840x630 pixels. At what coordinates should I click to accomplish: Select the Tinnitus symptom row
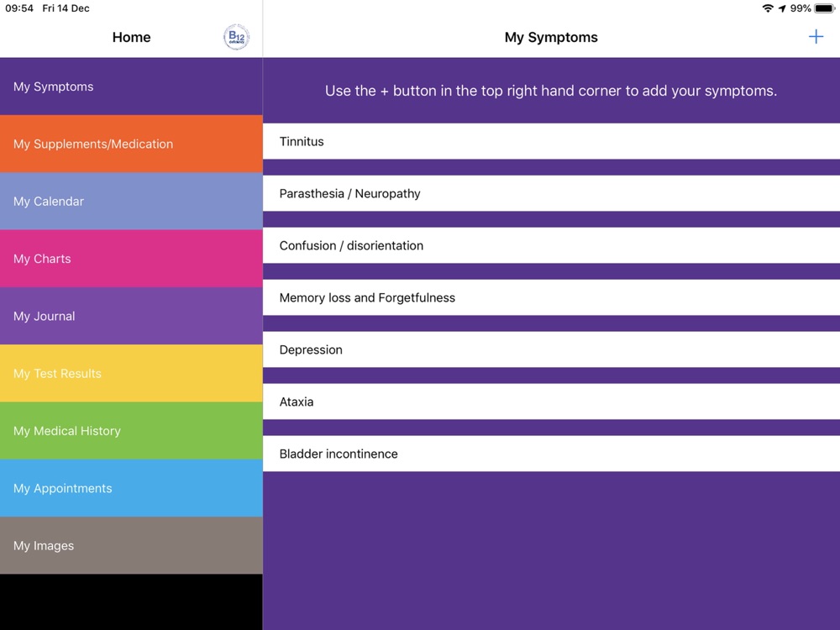551,141
